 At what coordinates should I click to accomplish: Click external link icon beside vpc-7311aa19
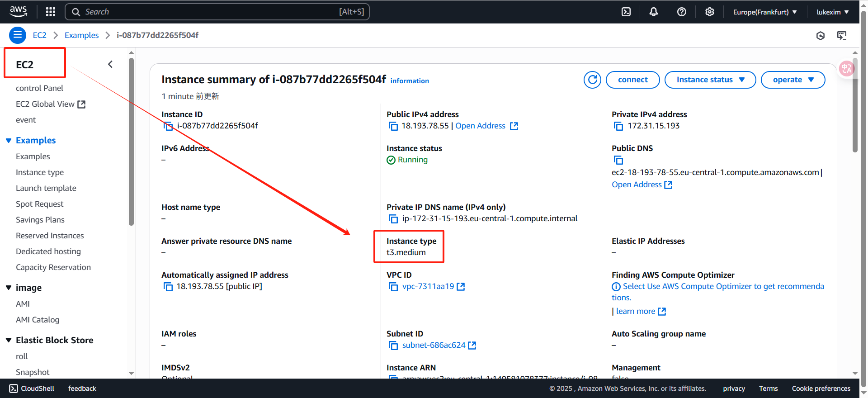[461, 287]
